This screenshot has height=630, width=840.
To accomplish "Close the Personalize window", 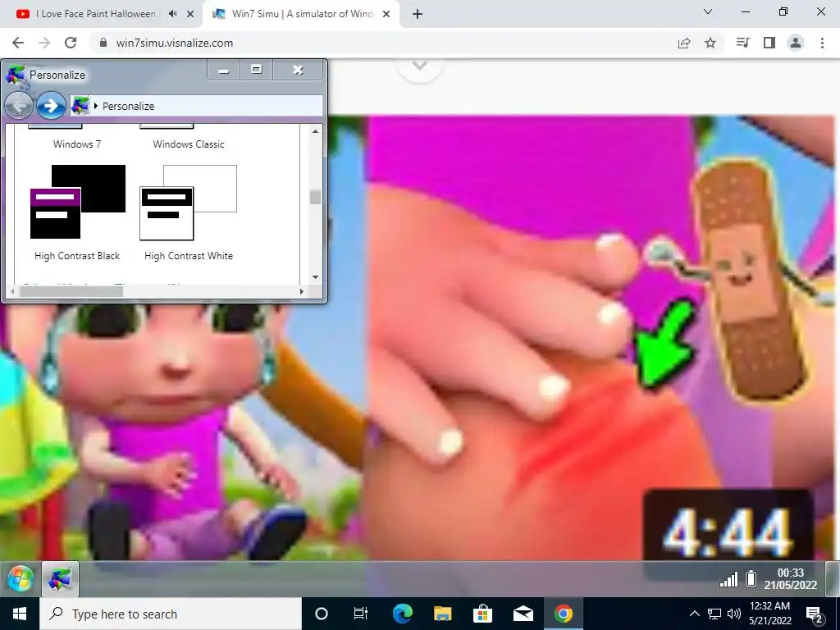I will (x=299, y=70).
